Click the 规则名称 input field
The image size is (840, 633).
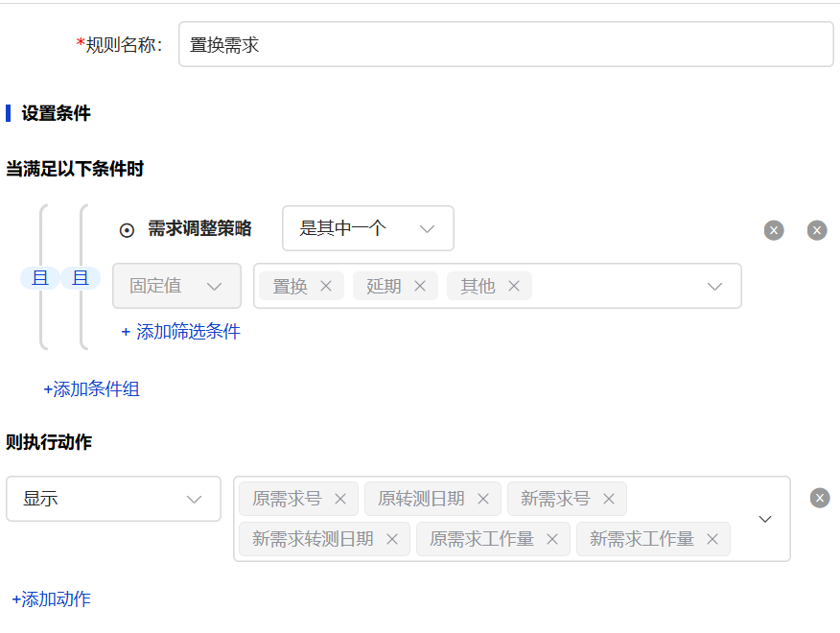tap(505, 44)
